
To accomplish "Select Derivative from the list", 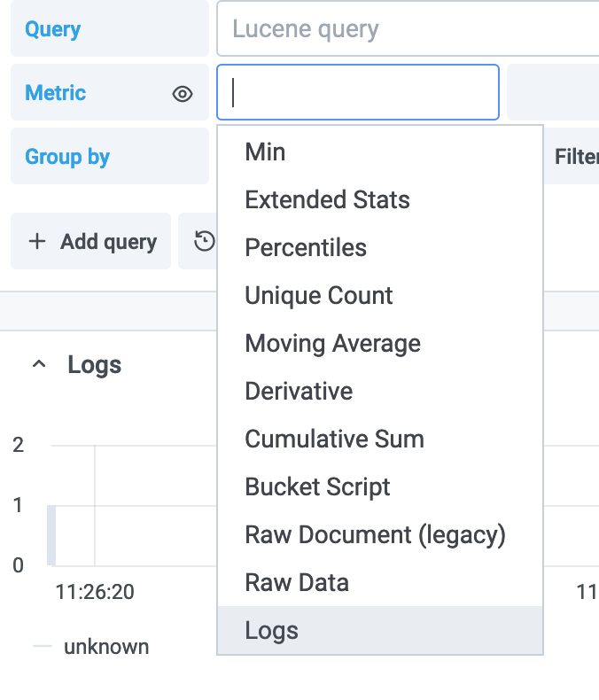I will tap(299, 392).
